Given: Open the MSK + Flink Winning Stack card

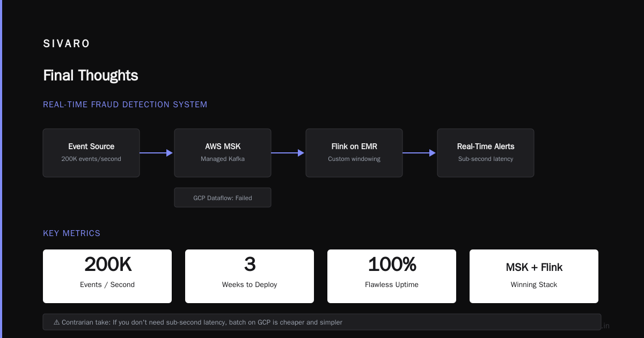Looking at the screenshot, I should pyautogui.click(x=534, y=276).
